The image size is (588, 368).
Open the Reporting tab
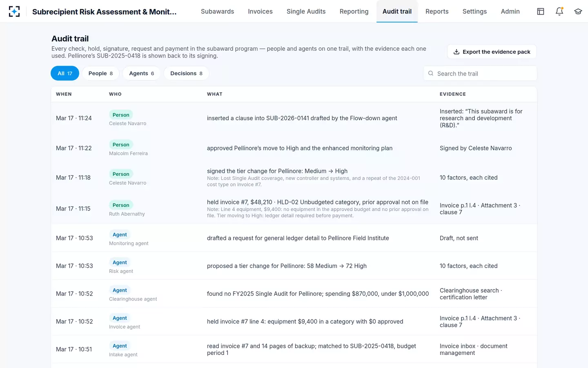click(x=354, y=11)
